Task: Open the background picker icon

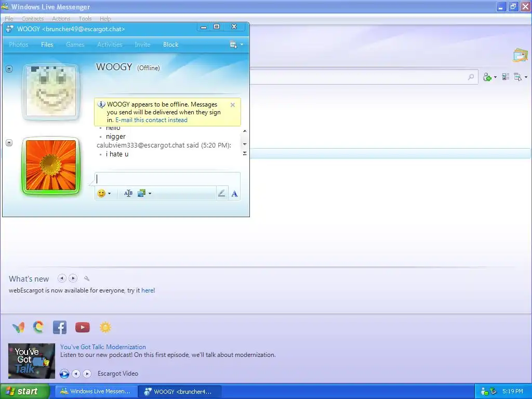Action: (141, 193)
